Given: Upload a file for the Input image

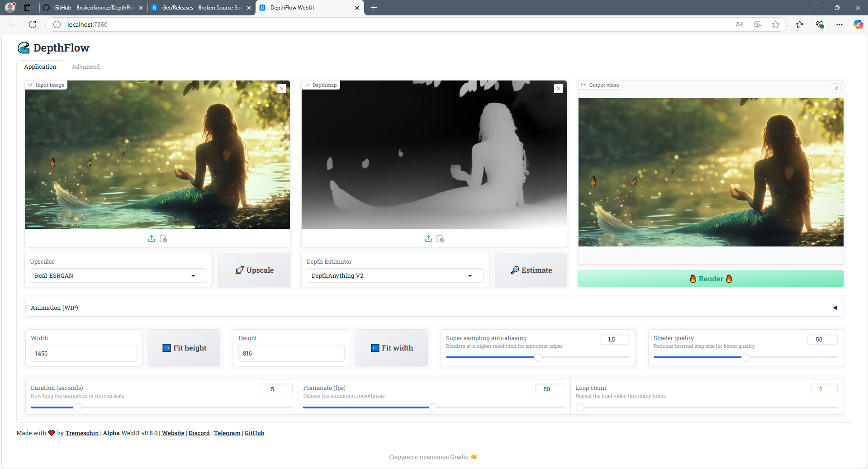Looking at the screenshot, I should pyautogui.click(x=152, y=238).
